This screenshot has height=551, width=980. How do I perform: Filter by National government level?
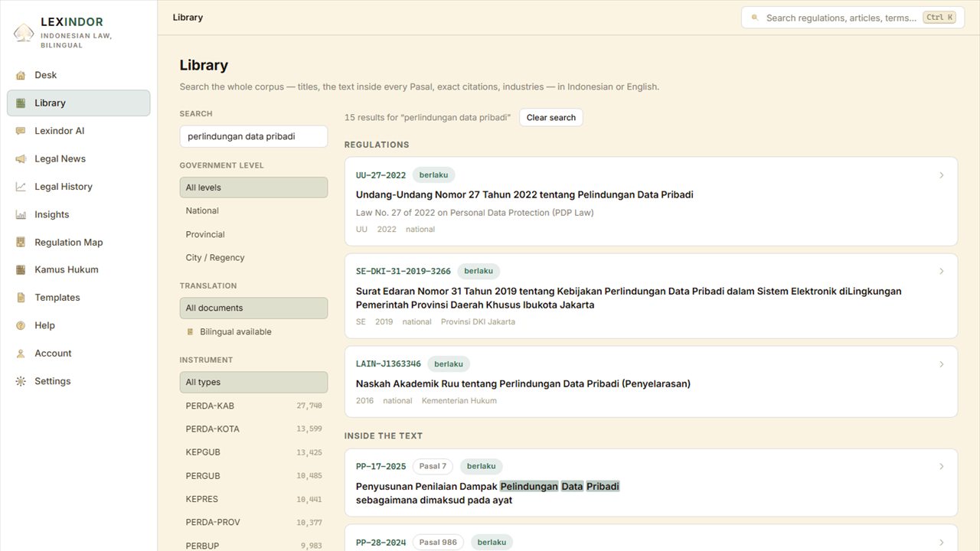coord(253,211)
